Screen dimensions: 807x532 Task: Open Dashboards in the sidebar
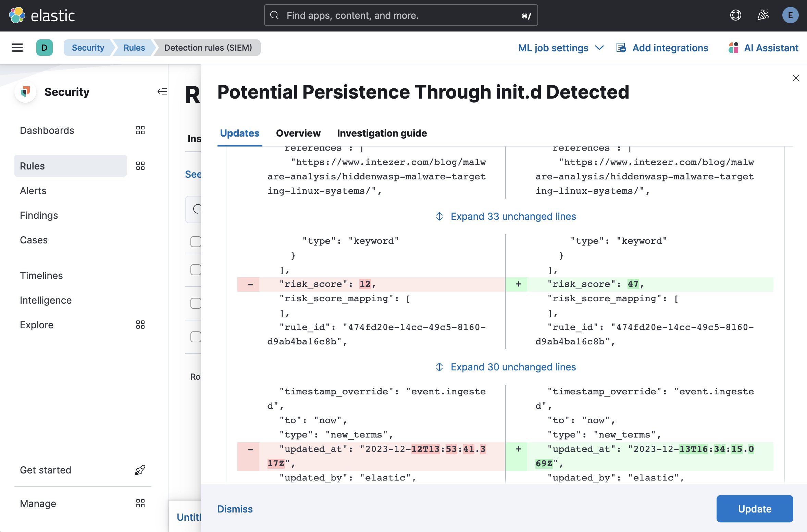(x=47, y=130)
